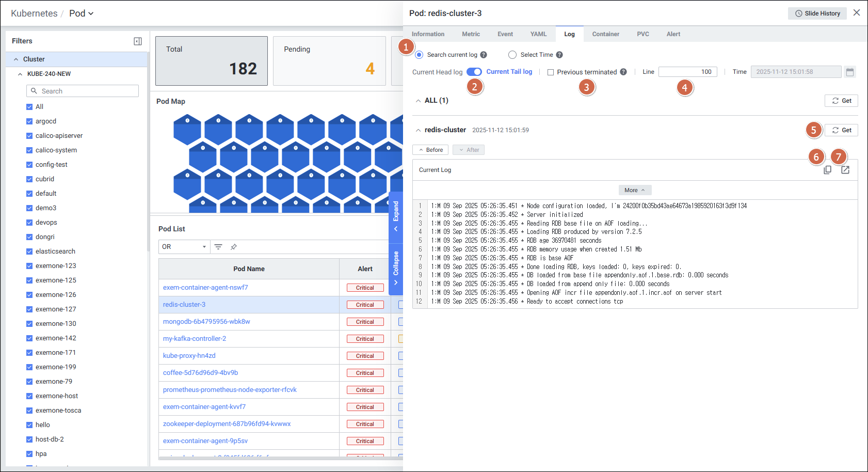The image size is (868, 472).
Task: Open Pod List filter options icon
Action: 218,247
